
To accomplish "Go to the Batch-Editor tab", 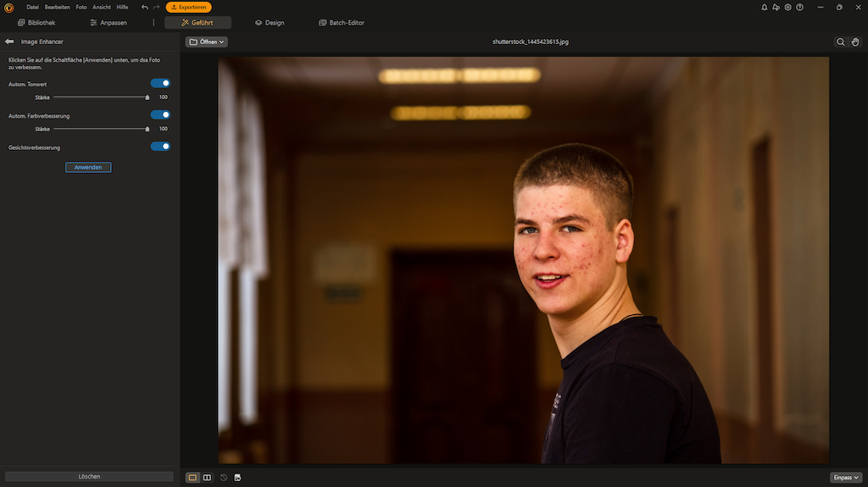I will (x=342, y=23).
